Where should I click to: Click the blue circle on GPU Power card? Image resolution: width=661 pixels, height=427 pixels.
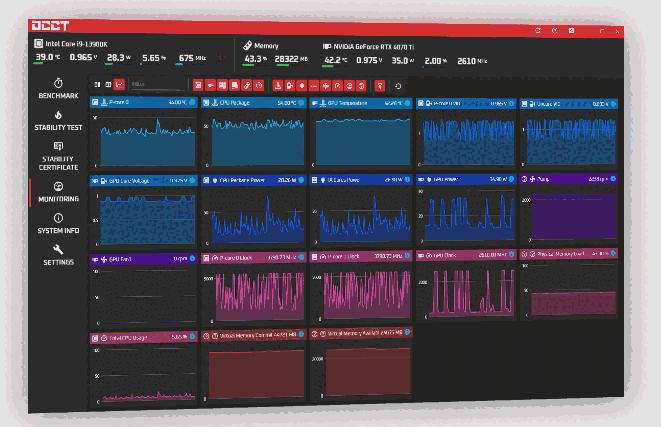511,179
